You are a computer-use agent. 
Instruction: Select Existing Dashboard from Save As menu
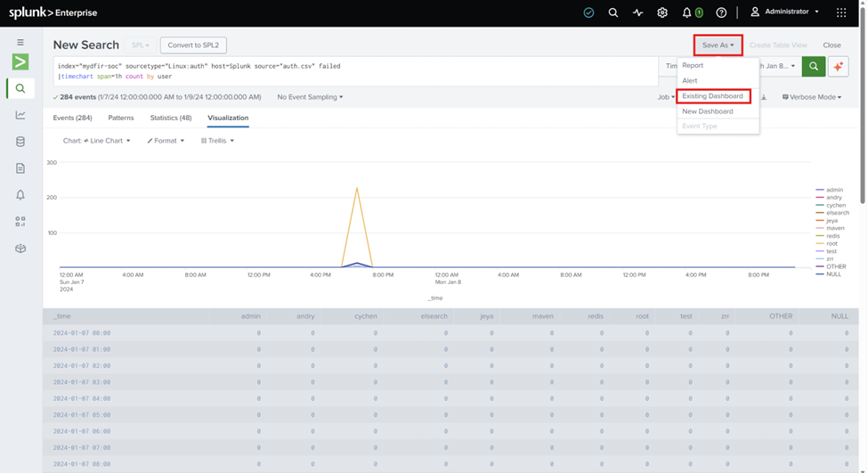(x=712, y=96)
